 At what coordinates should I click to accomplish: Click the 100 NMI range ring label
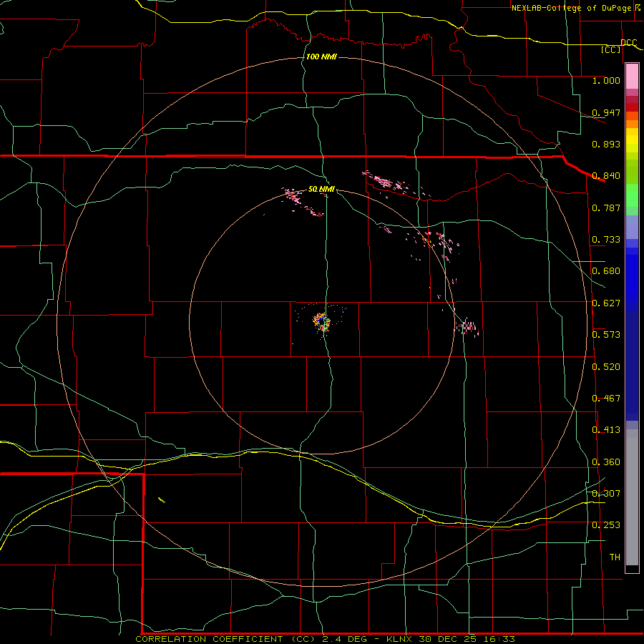coord(321,57)
